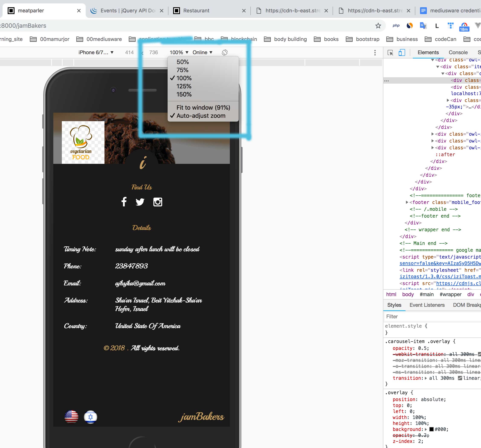Image resolution: width=481 pixels, height=448 pixels.
Task: Open the Instagram icon under Find Us
Action: point(158,202)
